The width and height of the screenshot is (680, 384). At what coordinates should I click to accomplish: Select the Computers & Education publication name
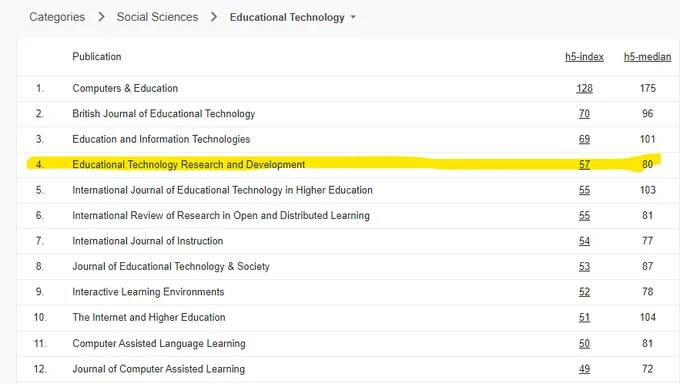125,89
